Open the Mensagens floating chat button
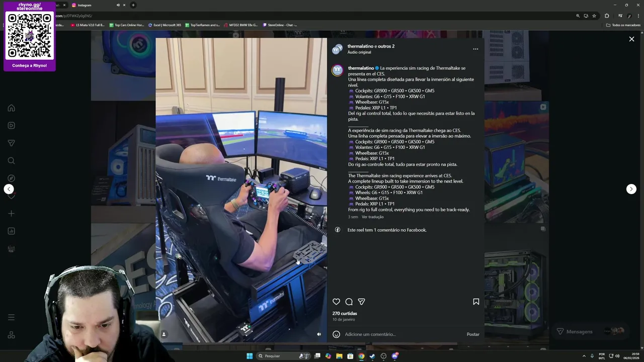 coord(590,331)
